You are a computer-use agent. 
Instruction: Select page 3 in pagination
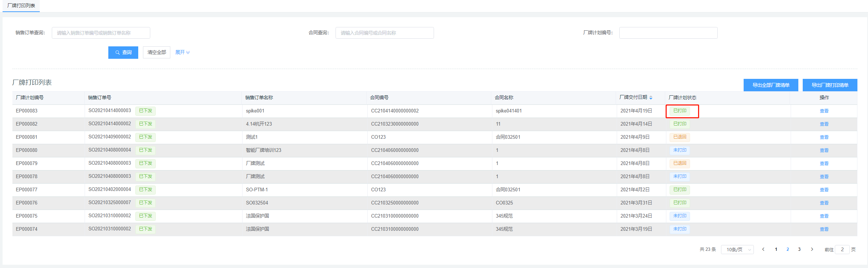click(799, 249)
